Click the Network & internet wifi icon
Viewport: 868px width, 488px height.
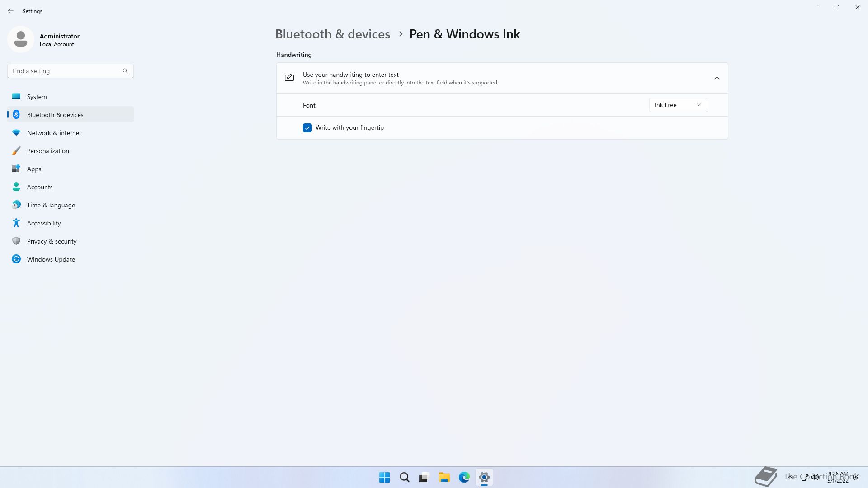pyautogui.click(x=16, y=132)
